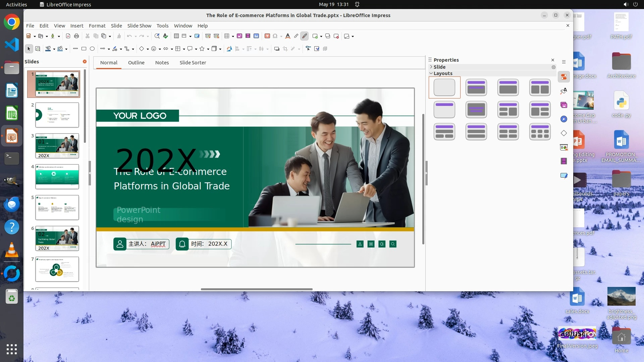This screenshot has width=644, height=362.
Task: Switch to the Slide Sorter tab
Action: 193,63
